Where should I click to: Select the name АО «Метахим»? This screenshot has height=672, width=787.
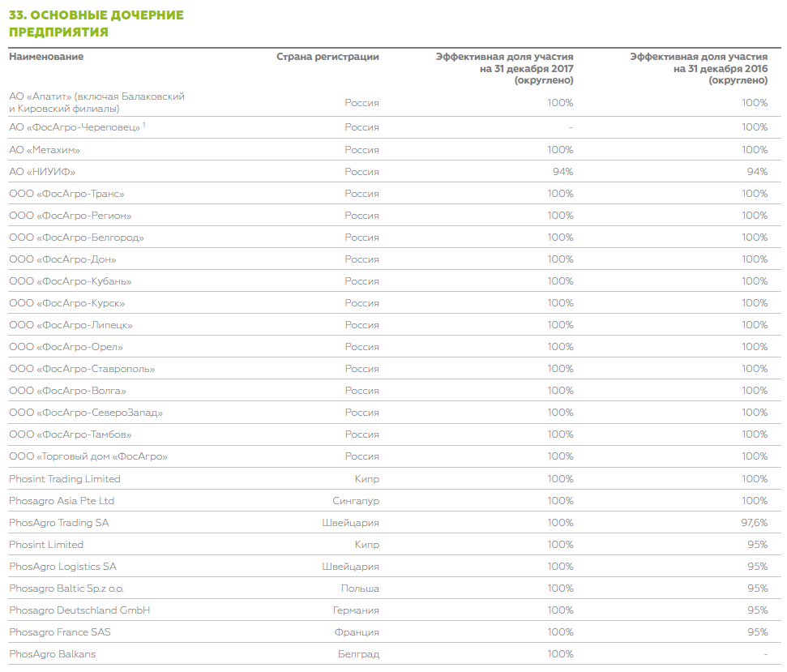44,150
